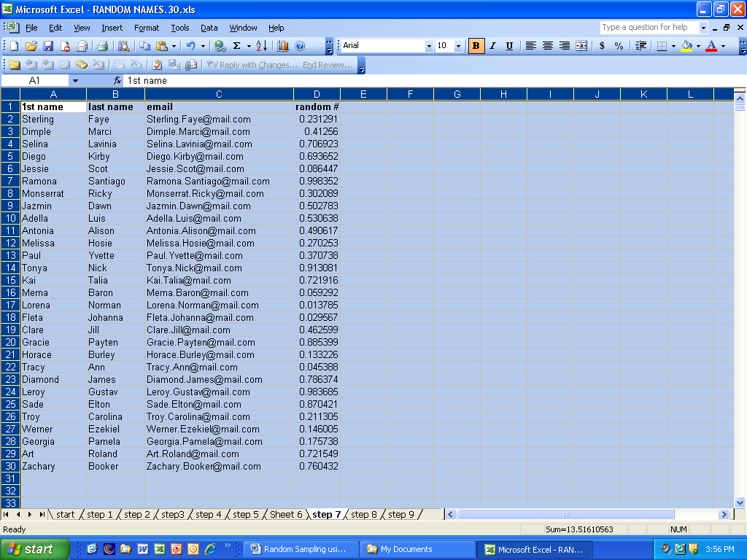747x560 pixels.
Task: Open the Undo history arrow
Action: [203, 46]
